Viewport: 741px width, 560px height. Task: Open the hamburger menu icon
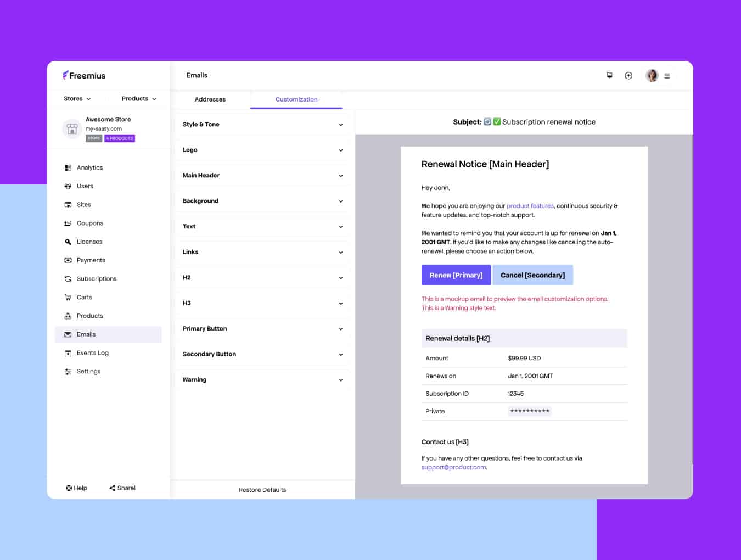coord(667,76)
